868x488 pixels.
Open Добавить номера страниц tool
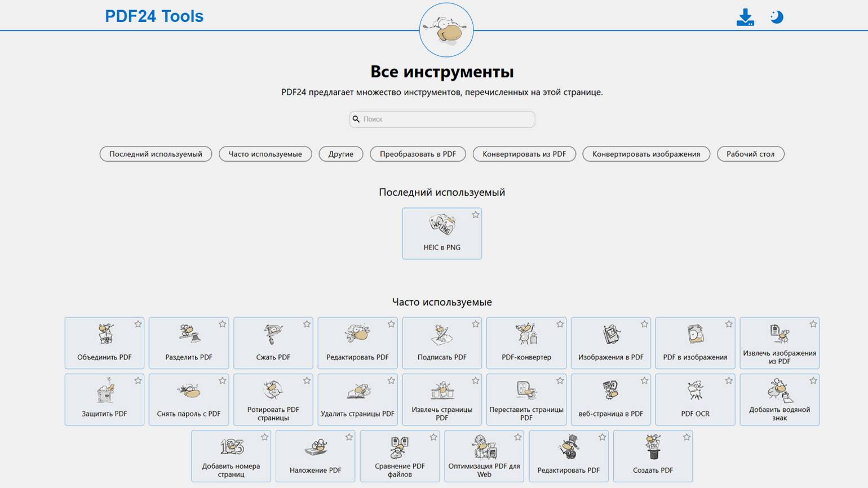click(231, 456)
